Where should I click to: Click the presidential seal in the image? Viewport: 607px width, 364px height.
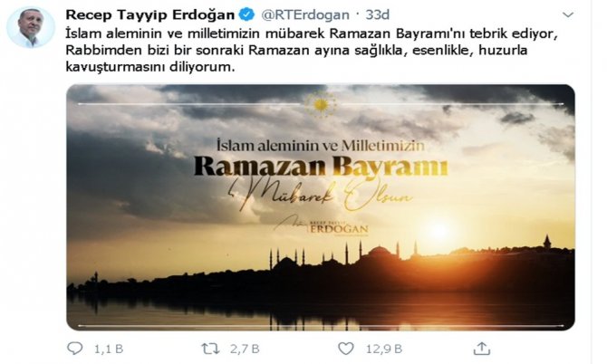[321, 104]
